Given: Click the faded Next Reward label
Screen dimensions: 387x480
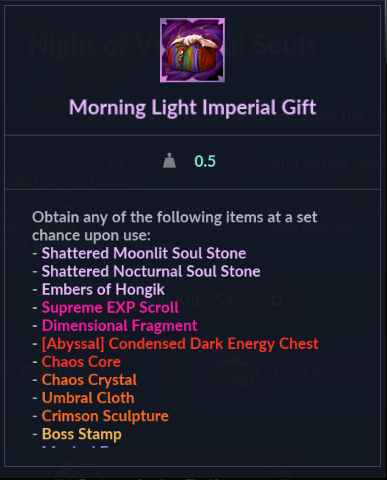Looking at the screenshot, I should coord(319,369).
